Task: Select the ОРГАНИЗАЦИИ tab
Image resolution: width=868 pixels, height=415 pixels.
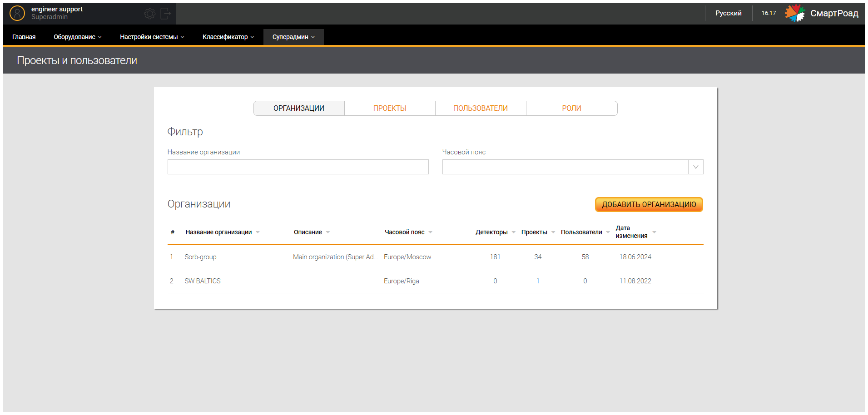Action: pos(299,108)
